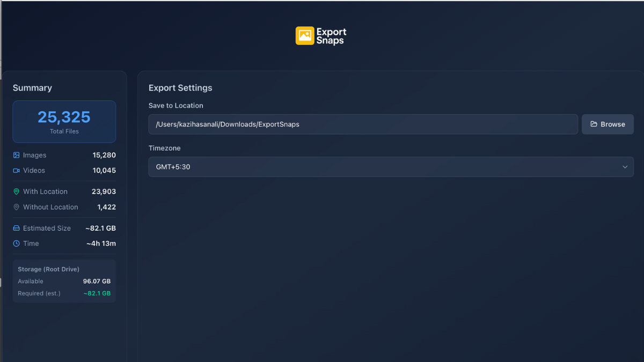Click the Export Snaps logo icon
This screenshot has height=362, width=644.
304,35
